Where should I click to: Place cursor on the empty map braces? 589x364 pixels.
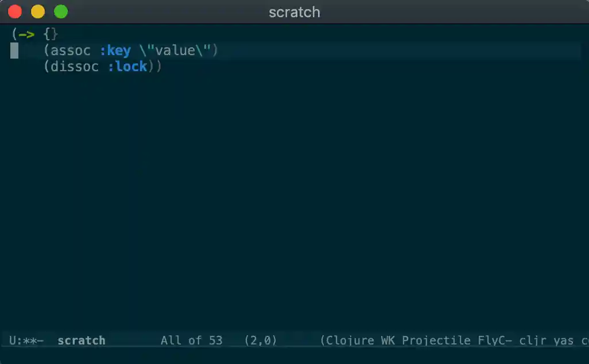51,34
